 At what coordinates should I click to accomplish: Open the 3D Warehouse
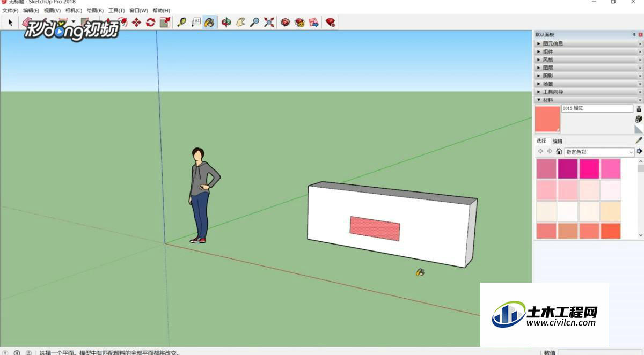286,23
